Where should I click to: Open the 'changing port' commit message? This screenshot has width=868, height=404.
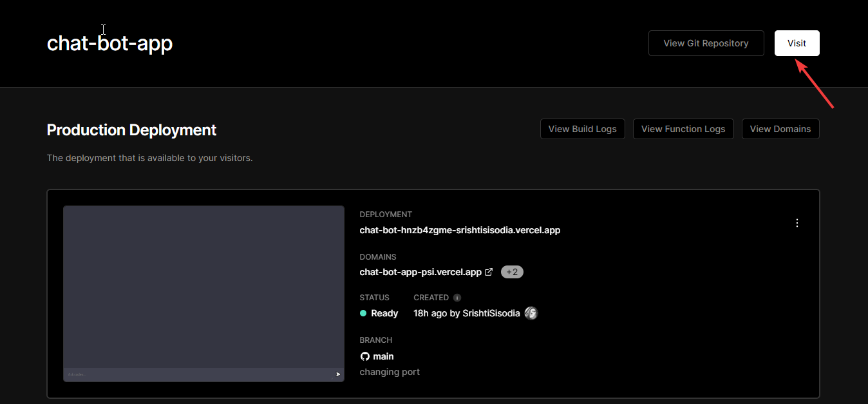[390, 372]
